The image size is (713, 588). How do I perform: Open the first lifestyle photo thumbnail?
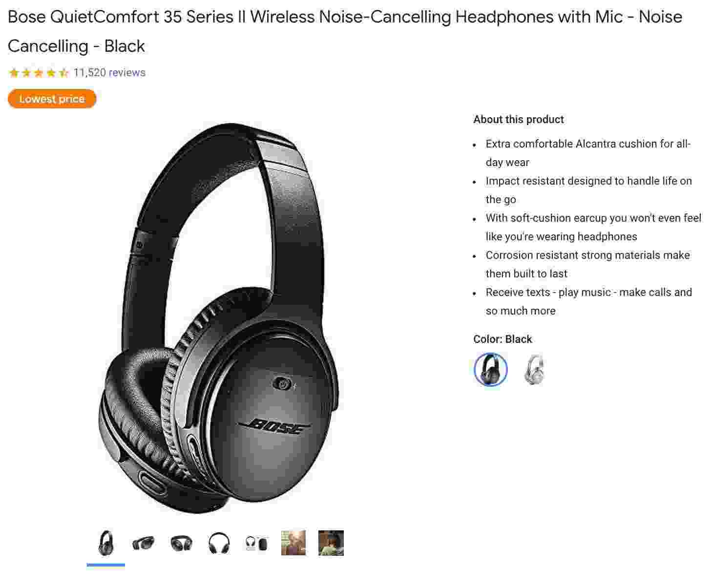(x=294, y=543)
